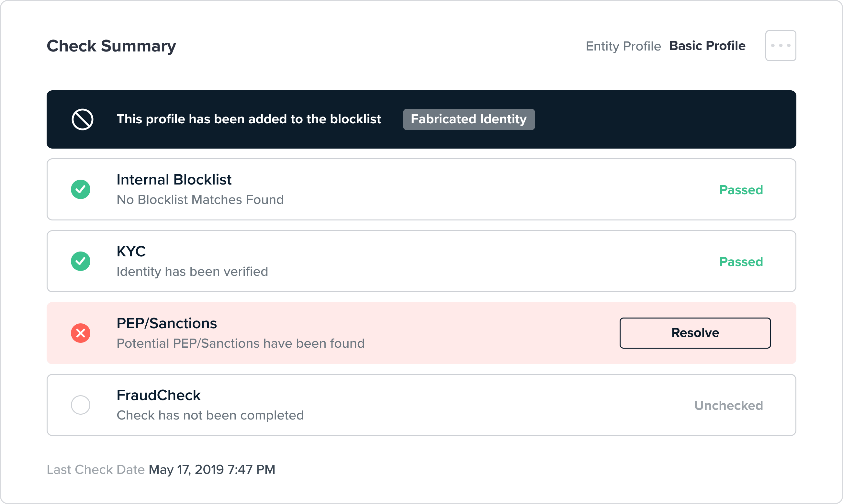The width and height of the screenshot is (843, 504).
Task: Click the empty status circle beside FraudCheck
Action: click(x=81, y=405)
